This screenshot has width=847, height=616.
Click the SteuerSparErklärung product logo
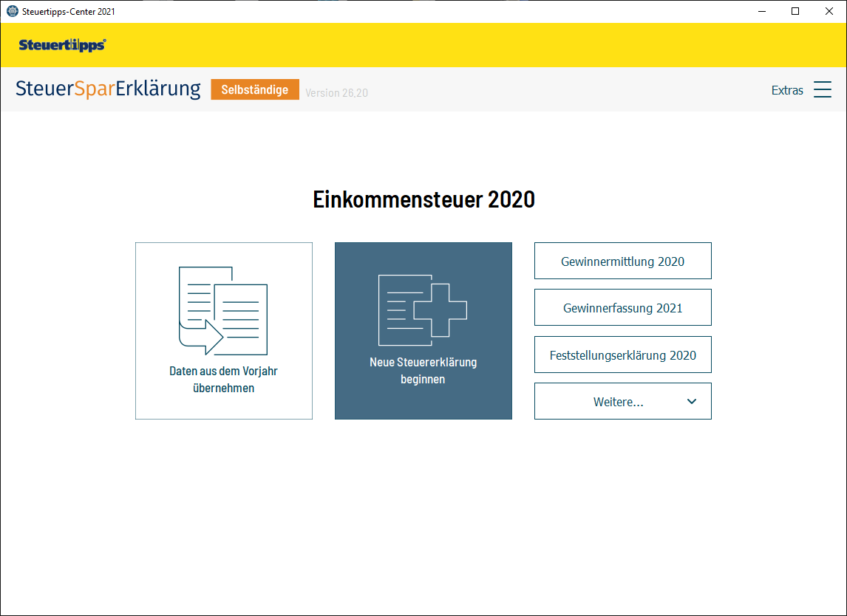(x=108, y=89)
